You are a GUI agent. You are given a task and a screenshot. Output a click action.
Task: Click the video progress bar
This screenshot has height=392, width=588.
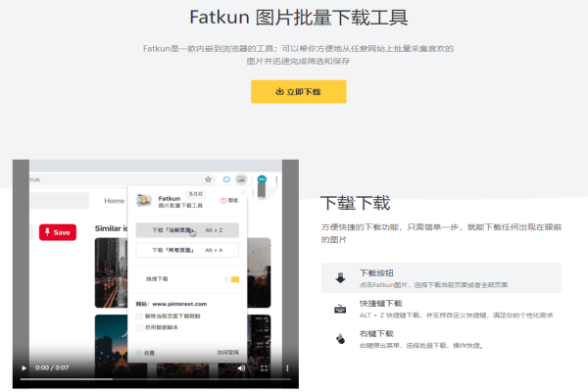[x=147, y=379]
